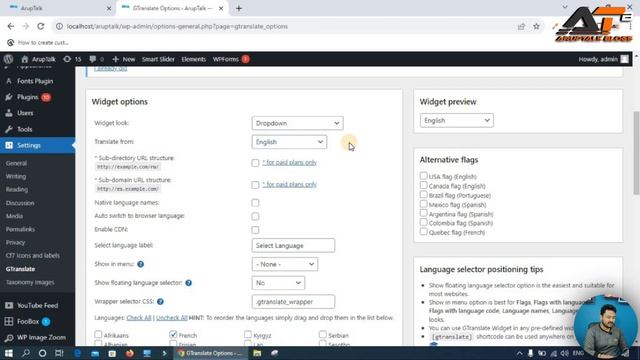This screenshot has height=360, width=640.
Task: Toggle Sub-domain URL structure checkbox
Action: pyautogui.click(x=255, y=185)
